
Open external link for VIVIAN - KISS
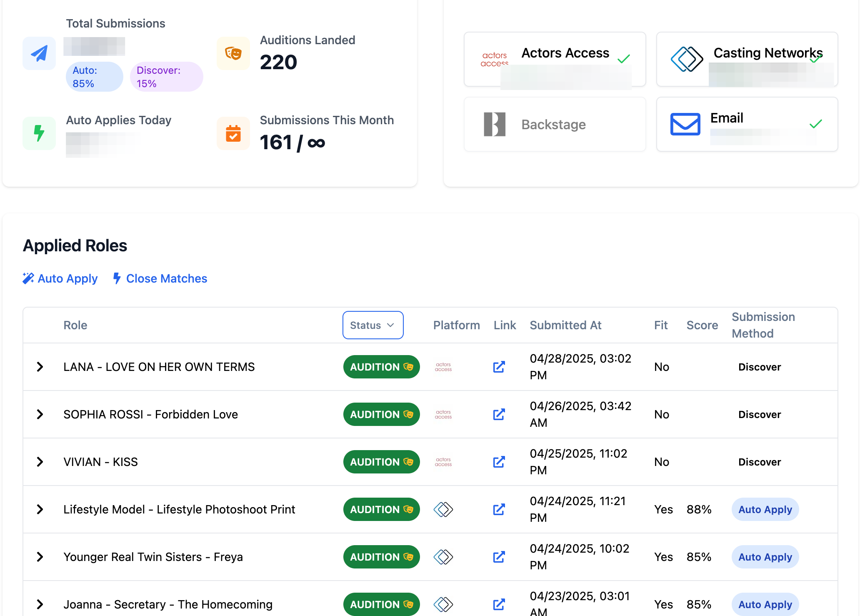[499, 462]
